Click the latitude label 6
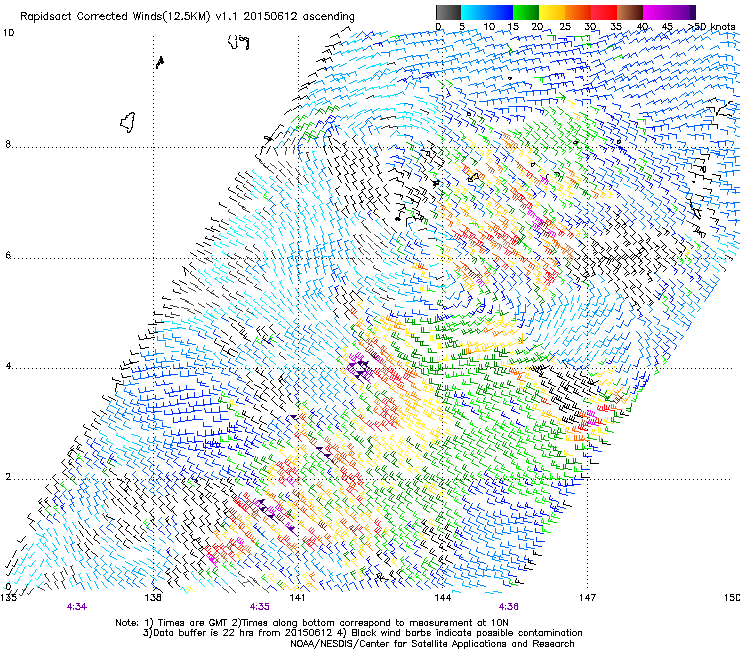740x650 pixels. point(8,255)
